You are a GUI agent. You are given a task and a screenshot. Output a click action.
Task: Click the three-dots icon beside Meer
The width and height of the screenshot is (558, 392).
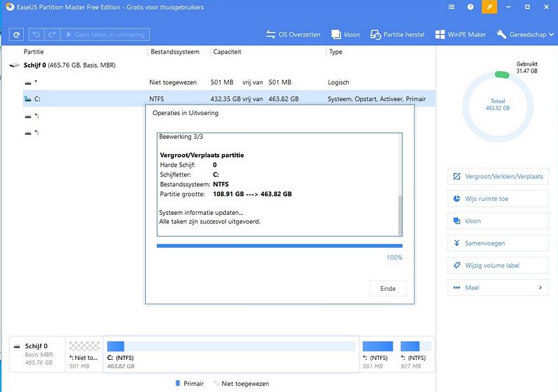[x=457, y=288]
